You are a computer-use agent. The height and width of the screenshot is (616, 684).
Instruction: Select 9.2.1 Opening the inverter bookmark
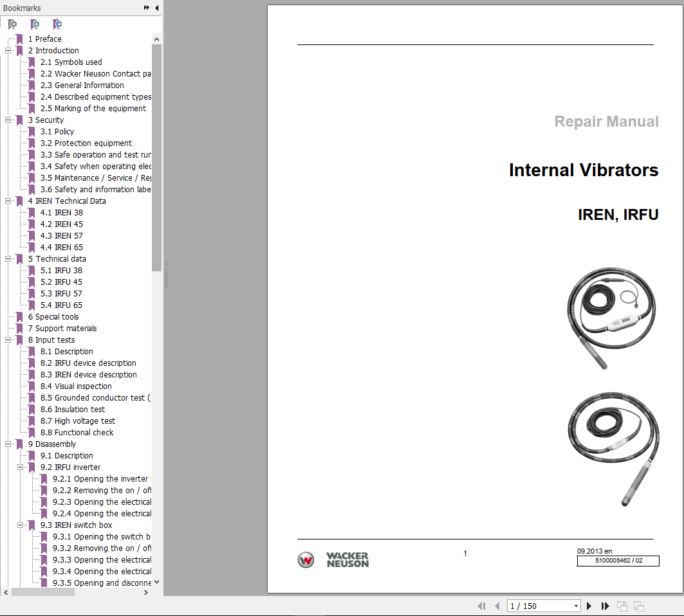pos(102,478)
